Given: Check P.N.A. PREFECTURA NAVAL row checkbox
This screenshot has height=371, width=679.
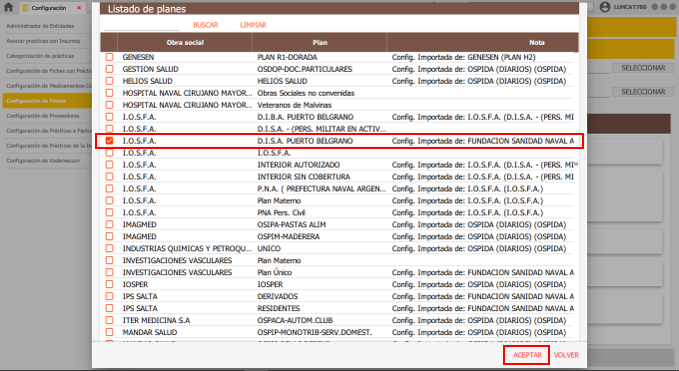Looking at the screenshot, I should click(x=109, y=189).
